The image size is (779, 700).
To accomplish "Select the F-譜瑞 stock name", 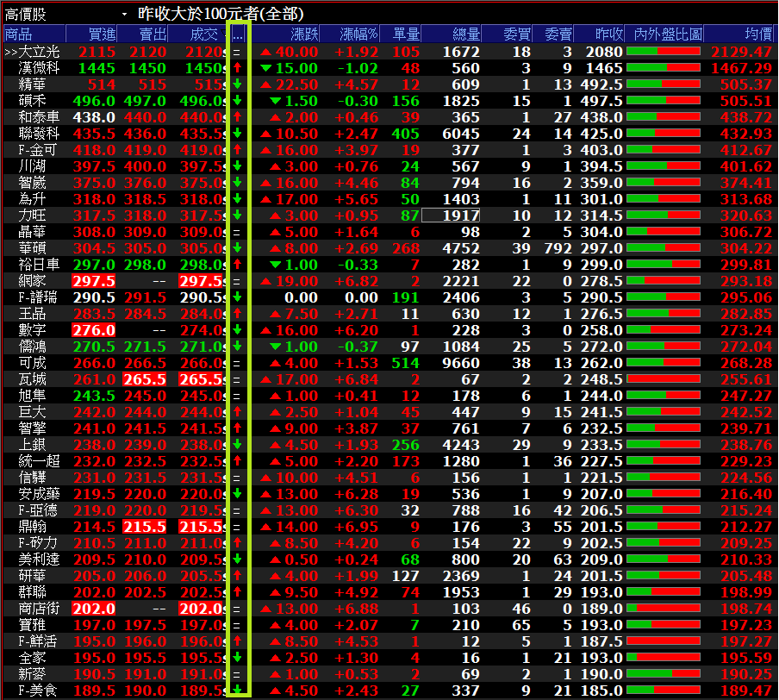I will point(38,297).
